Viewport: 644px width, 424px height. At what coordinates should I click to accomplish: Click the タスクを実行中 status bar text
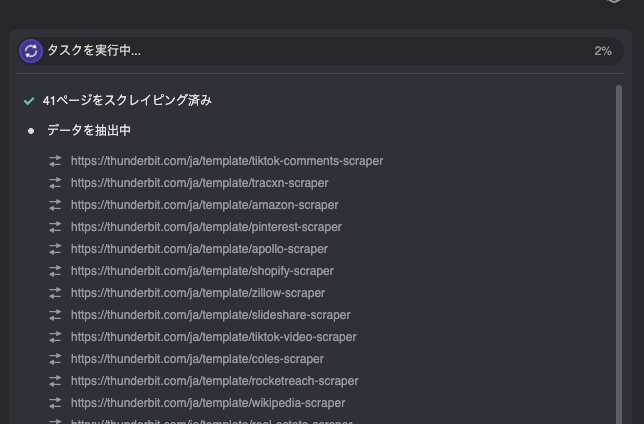(94, 51)
